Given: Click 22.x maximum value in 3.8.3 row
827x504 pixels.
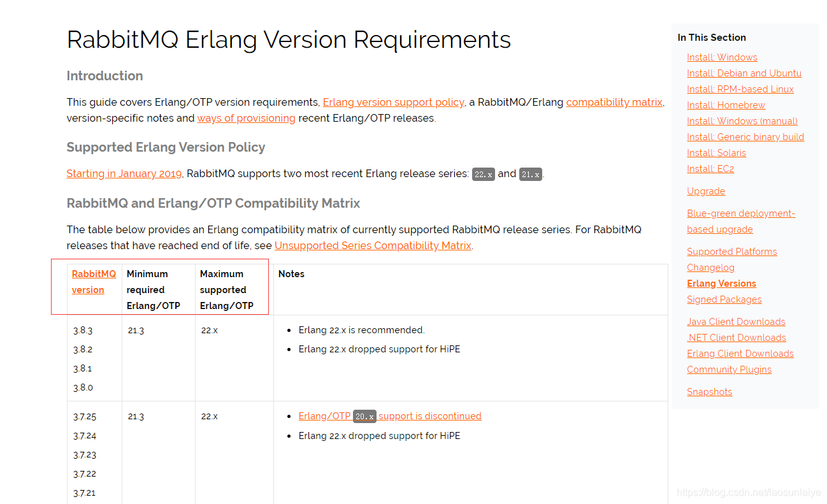Looking at the screenshot, I should coord(210,330).
